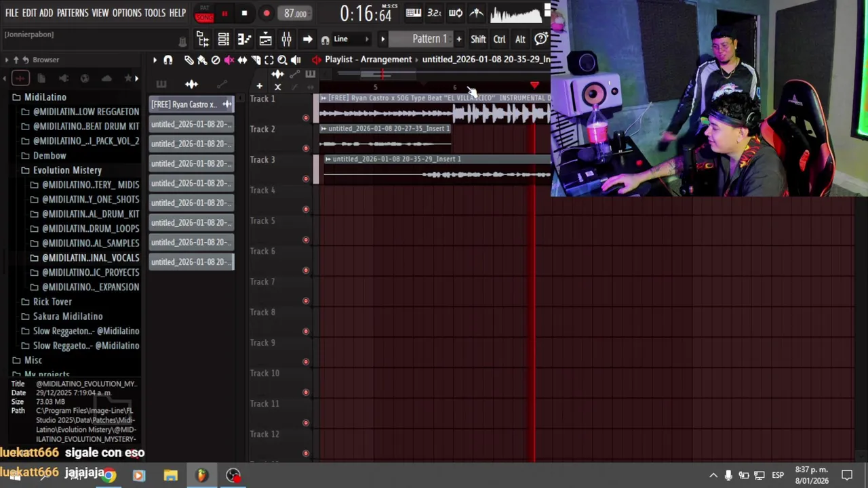This screenshot has height=488, width=868.
Task: Open the HELP menu
Action: (178, 13)
